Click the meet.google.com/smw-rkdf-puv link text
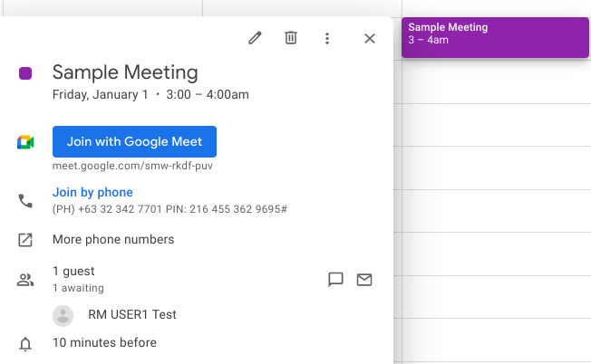This screenshot has width=591, height=364. pos(132,167)
